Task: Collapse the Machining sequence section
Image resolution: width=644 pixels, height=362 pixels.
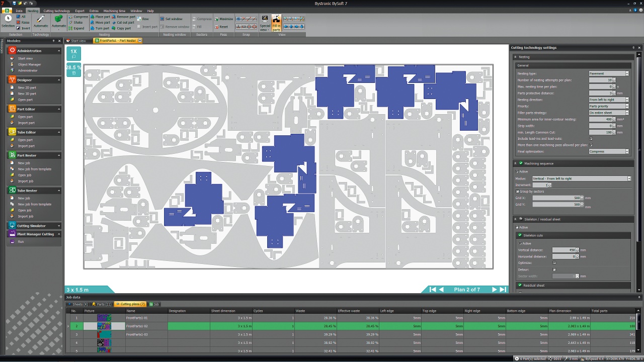Action: pyautogui.click(x=516, y=163)
